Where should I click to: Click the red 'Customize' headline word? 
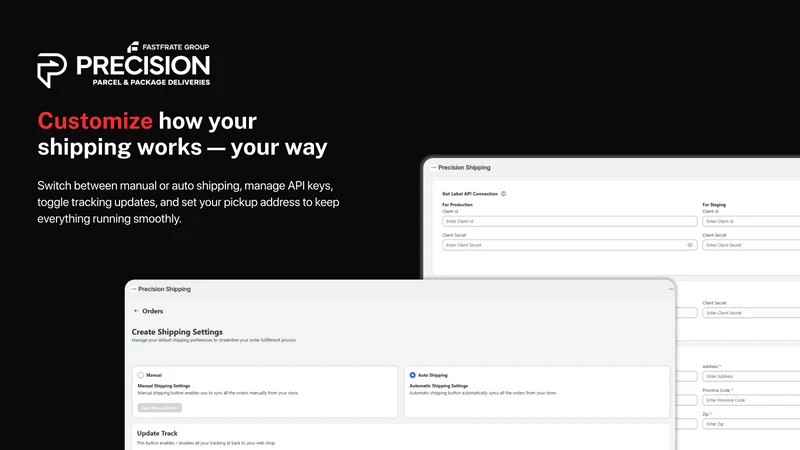pyautogui.click(x=95, y=121)
